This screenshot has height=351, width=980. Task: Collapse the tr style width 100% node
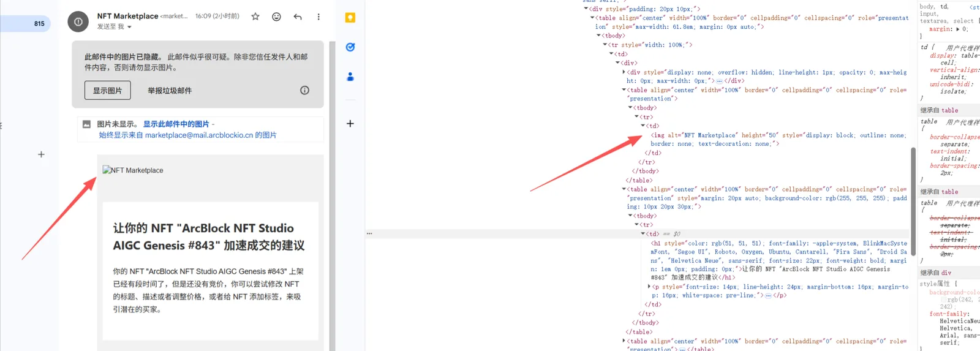point(605,45)
